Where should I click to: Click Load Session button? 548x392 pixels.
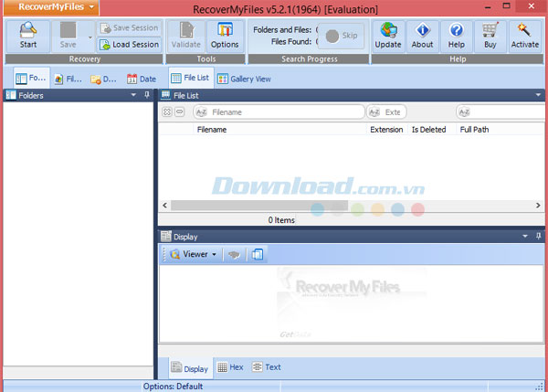pyautogui.click(x=130, y=45)
